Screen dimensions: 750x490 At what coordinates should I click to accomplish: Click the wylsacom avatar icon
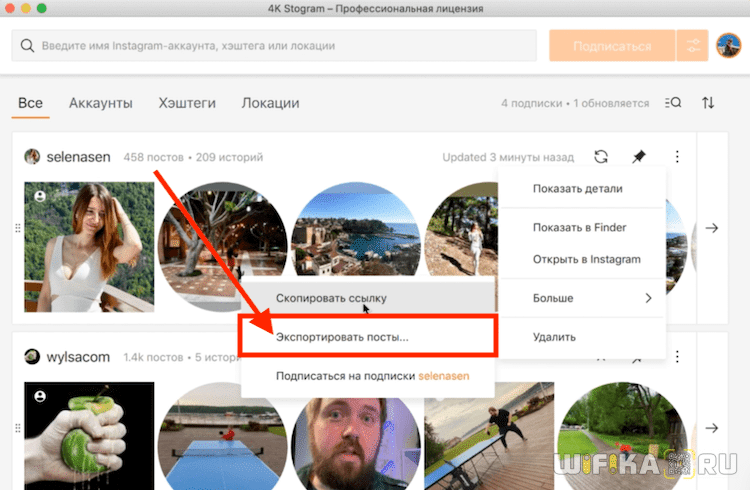coord(32,356)
